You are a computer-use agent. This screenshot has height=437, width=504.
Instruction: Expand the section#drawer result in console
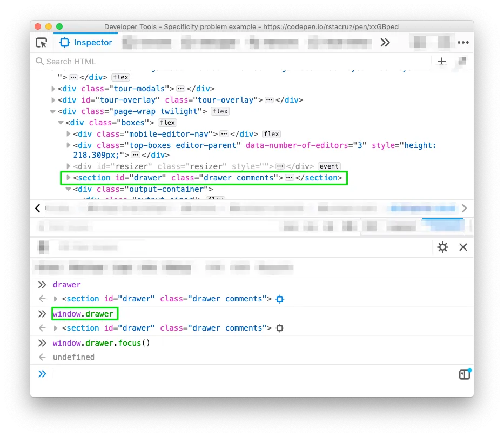tap(56, 298)
